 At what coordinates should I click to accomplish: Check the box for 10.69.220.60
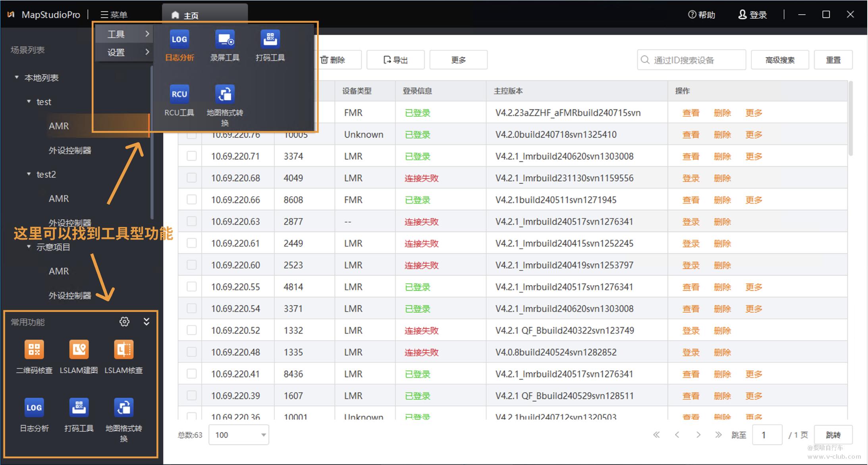click(x=191, y=265)
